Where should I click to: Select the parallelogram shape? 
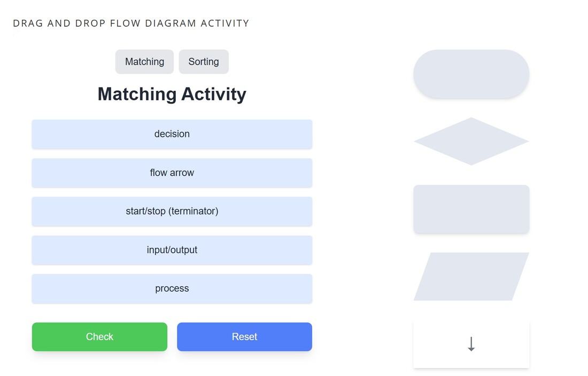tap(471, 276)
